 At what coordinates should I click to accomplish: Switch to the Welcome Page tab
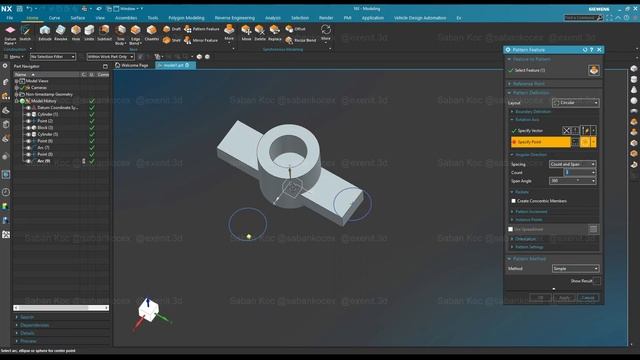(132, 65)
